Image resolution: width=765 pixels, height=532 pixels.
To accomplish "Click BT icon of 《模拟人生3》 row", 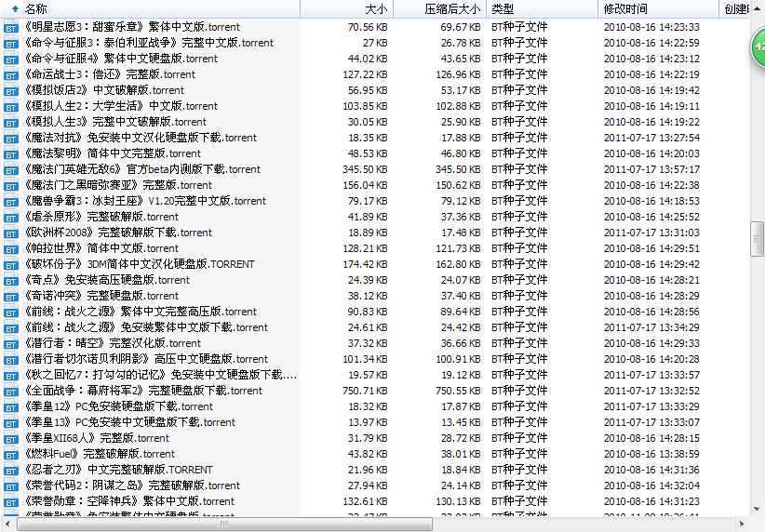I will coord(11,123).
